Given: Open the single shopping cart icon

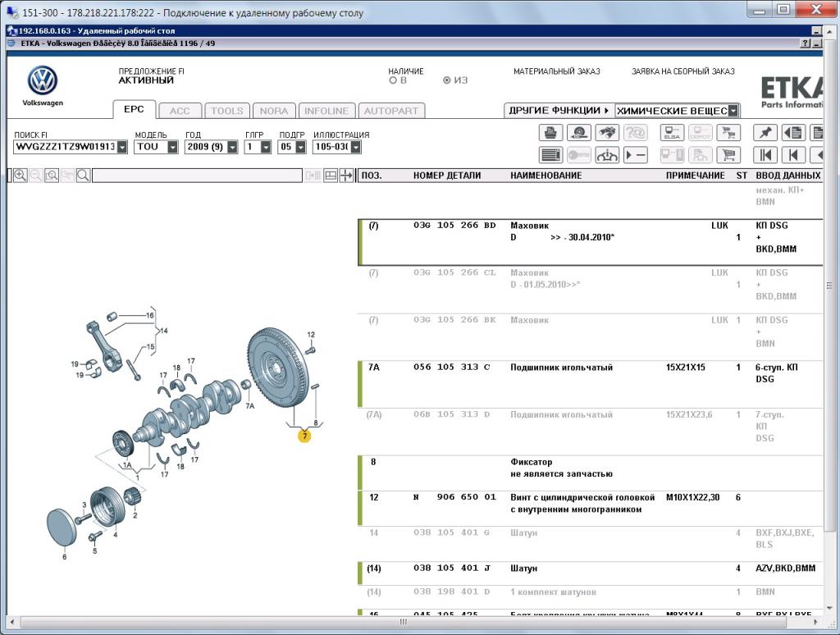Looking at the screenshot, I should click(x=728, y=155).
